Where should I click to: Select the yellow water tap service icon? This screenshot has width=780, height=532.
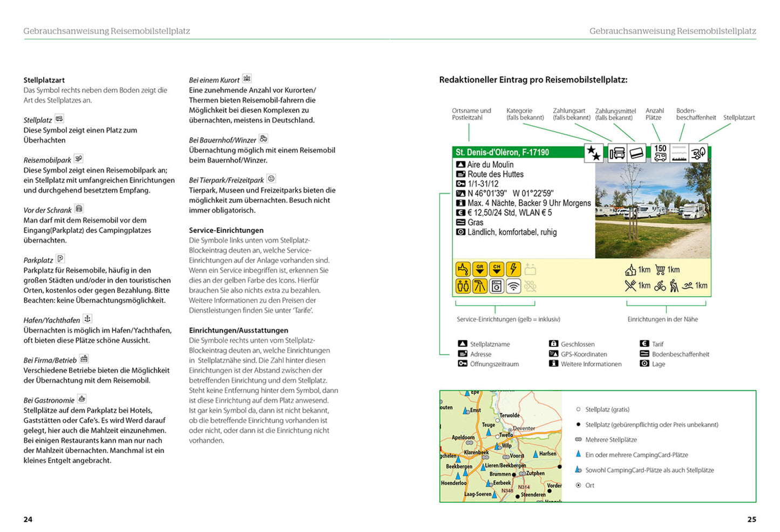(463, 269)
